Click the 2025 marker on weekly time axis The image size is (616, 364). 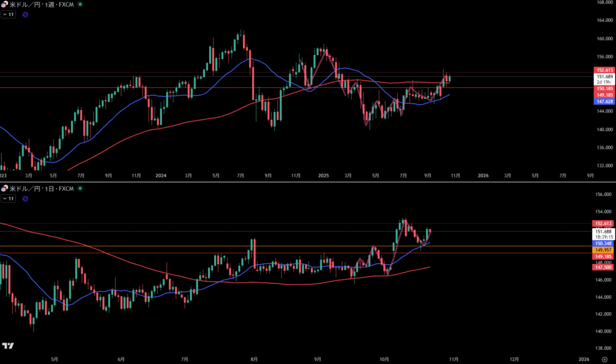(324, 176)
